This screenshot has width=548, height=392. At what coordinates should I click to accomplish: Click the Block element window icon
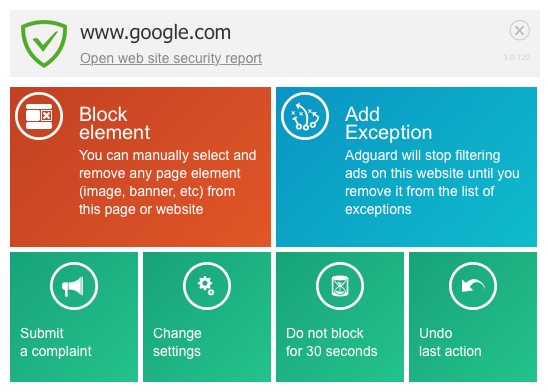pyautogui.click(x=39, y=116)
